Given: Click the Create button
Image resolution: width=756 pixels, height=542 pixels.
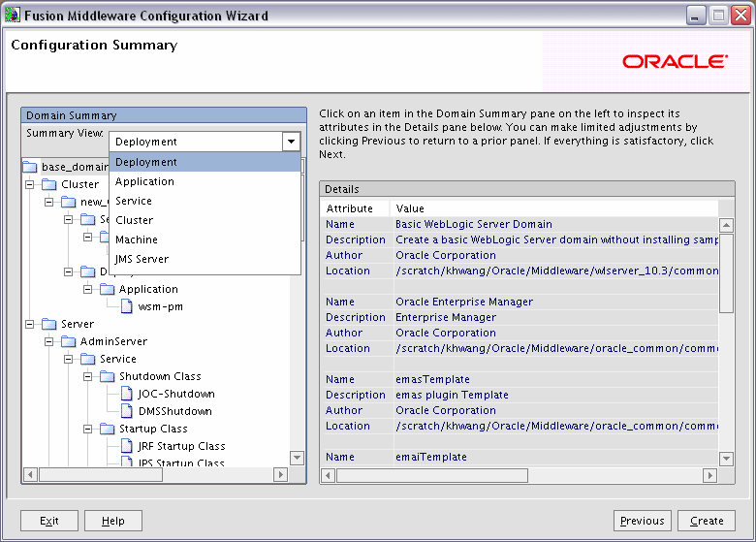Looking at the screenshot, I should (x=707, y=521).
